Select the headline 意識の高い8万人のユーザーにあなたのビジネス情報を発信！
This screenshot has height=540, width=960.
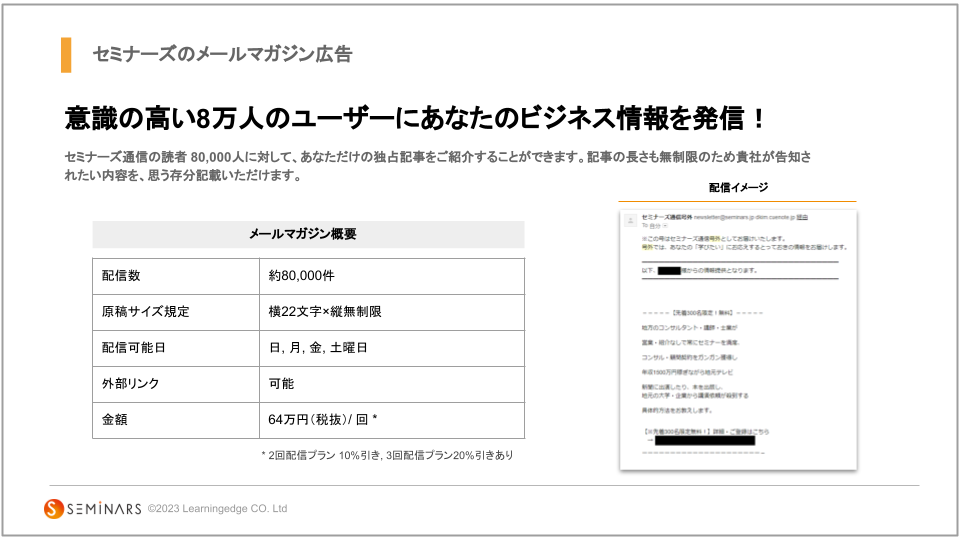[x=414, y=118]
